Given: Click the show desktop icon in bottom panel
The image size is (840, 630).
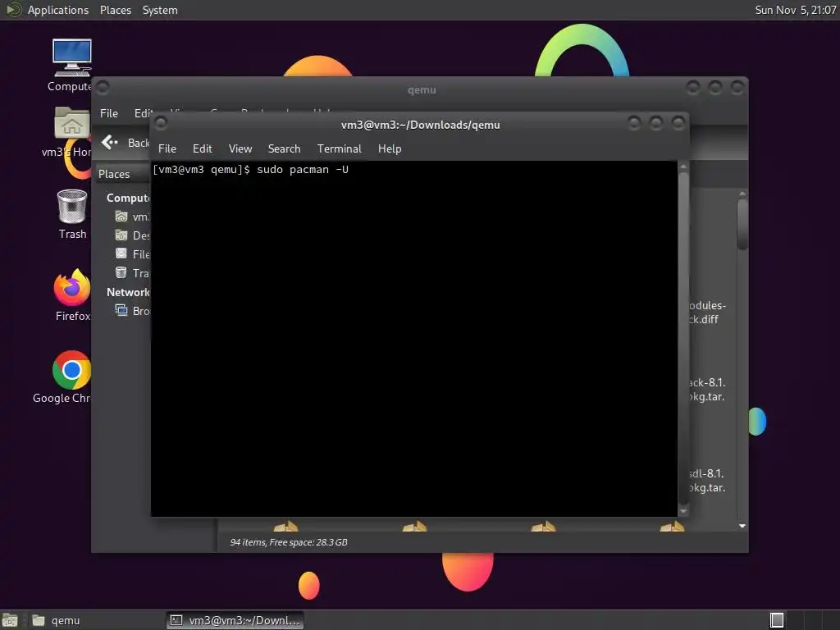Looking at the screenshot, I should click(x=10, y=620).
